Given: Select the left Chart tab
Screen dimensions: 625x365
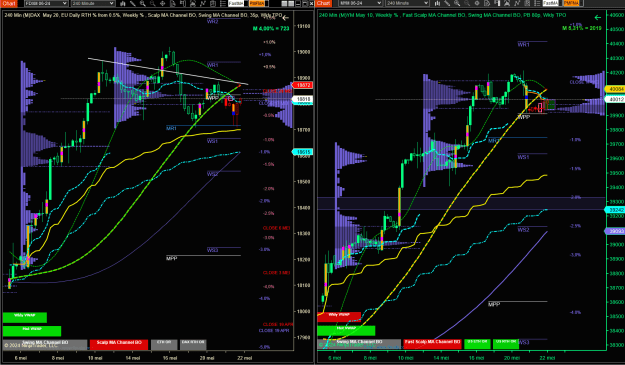Looking at the screenshot, I should tap(9, 3).
